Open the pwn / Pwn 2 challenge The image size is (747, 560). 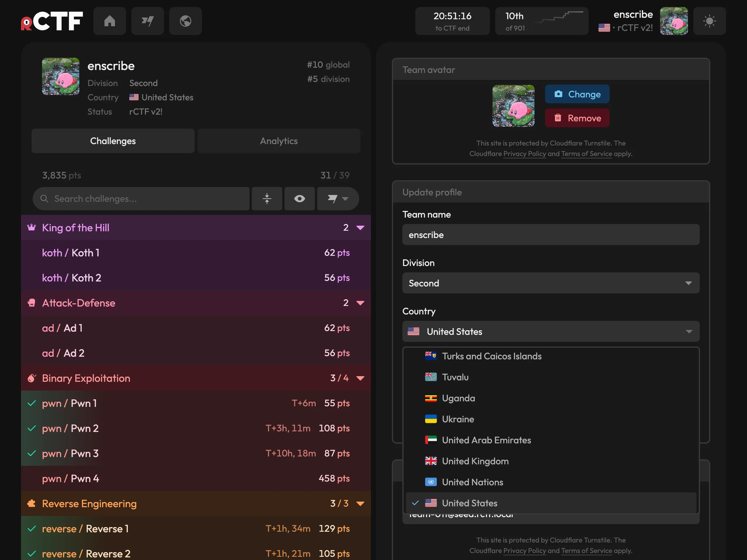tap(196, 428)
